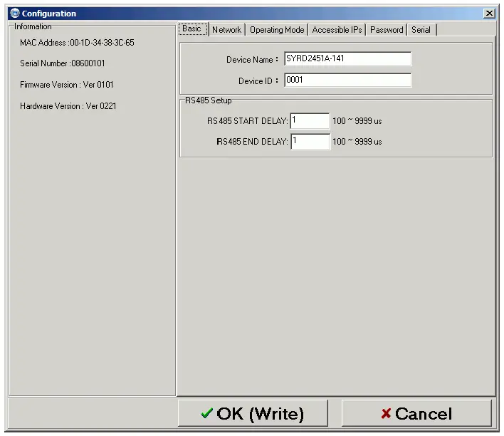The image size is (504, 436).
Task: Select the Operating Mode tab
Action: [277, 30]
